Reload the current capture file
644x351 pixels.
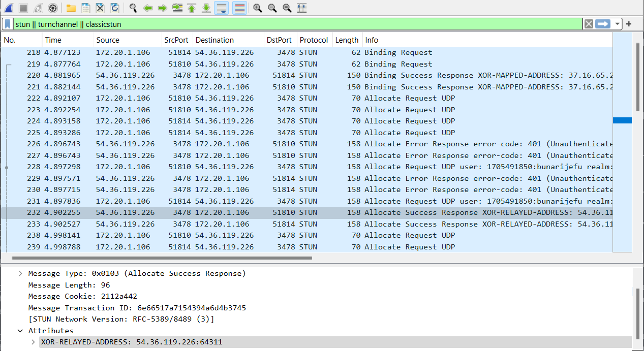click(x=115, y=8)
